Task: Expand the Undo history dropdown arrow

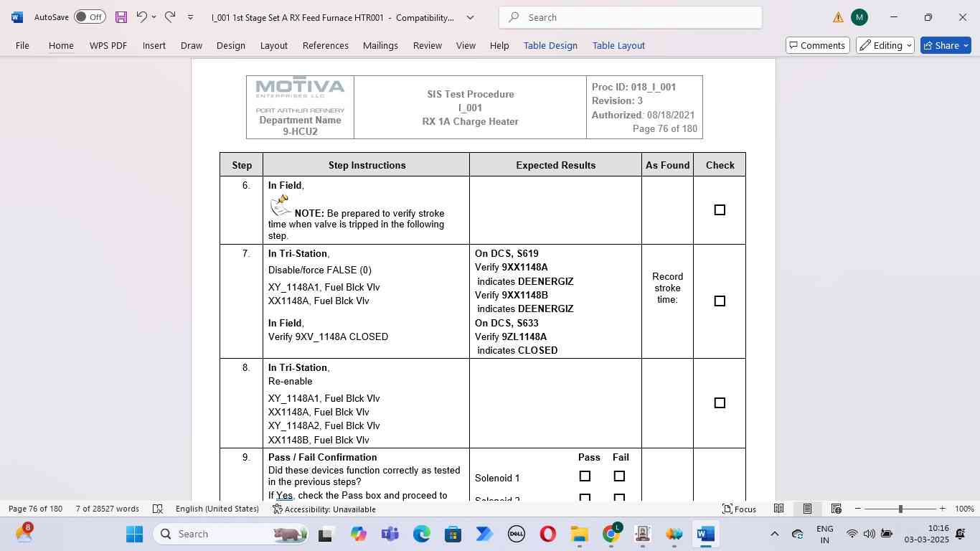Action: pyautogui.click(x=154, y=17)
